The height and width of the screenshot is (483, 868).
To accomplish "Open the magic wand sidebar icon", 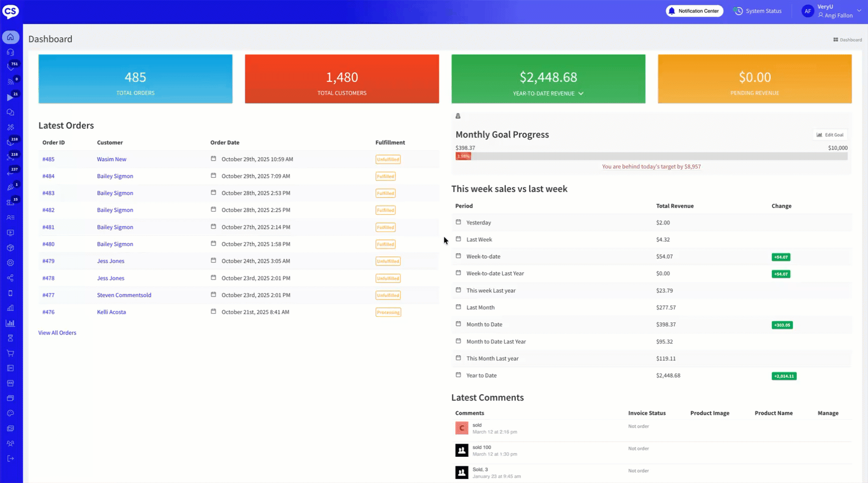I will (x=11, y=127).
